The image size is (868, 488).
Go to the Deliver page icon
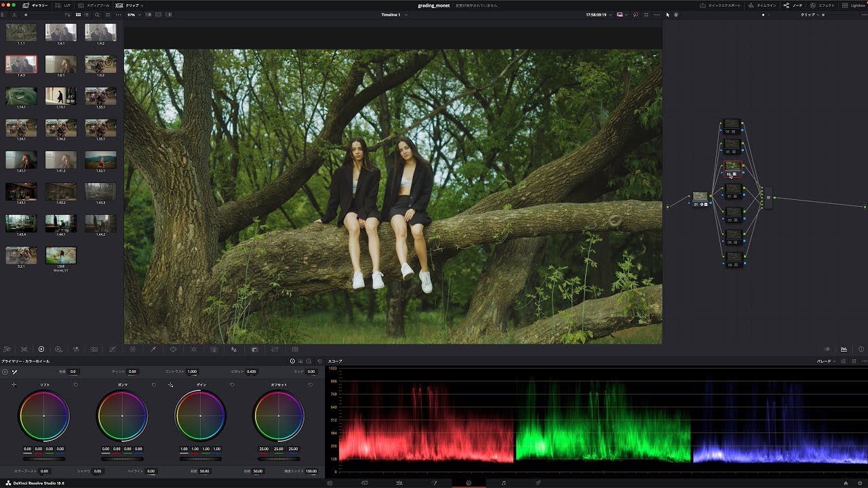click(x=538, y=483)
